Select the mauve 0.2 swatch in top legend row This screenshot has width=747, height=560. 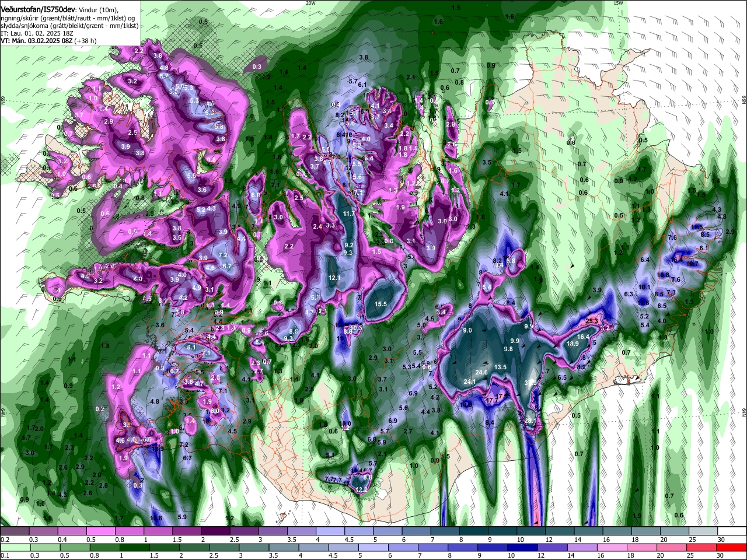tap(14, 531)
